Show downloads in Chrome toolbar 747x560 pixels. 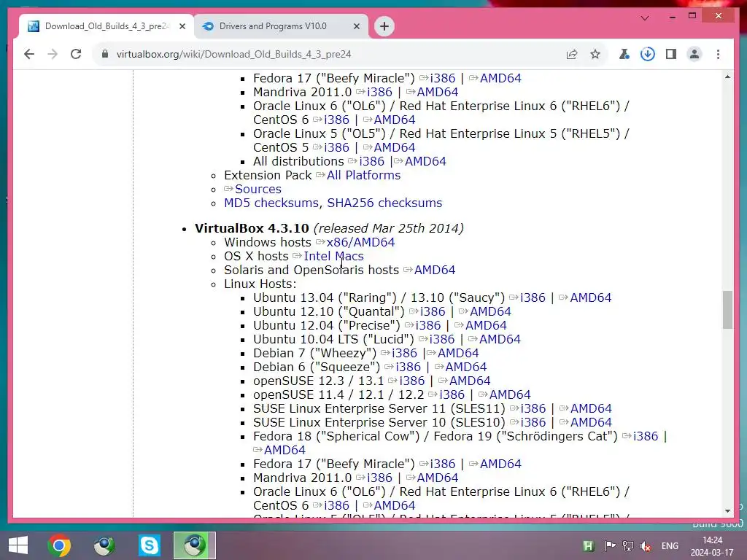click(x=648, y=54)
